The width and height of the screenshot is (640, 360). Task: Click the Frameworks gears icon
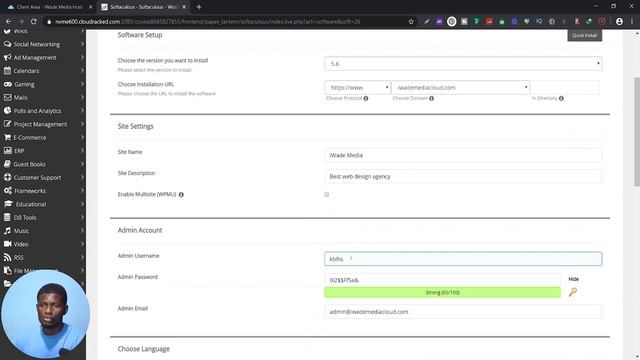point(8,191)
